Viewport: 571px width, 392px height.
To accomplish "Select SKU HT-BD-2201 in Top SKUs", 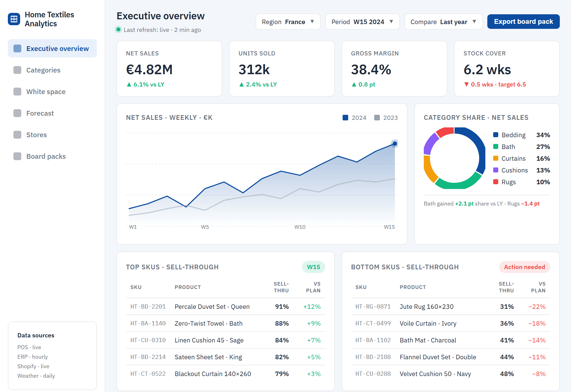I will [x=148, y=307].
